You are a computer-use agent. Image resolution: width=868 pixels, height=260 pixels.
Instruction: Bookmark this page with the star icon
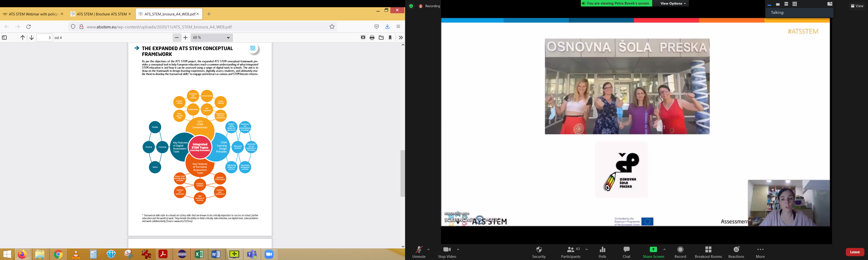click(332, 26)
